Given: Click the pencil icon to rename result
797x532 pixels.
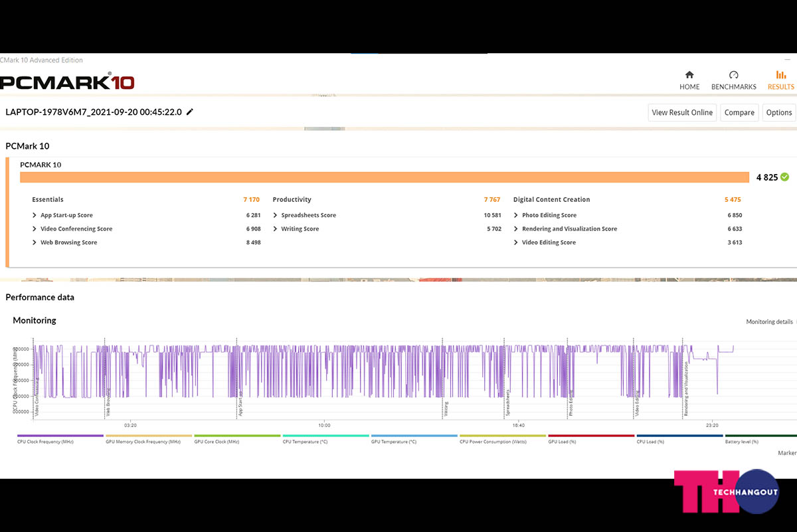Looking at the screenshot, I should (190, 112).
